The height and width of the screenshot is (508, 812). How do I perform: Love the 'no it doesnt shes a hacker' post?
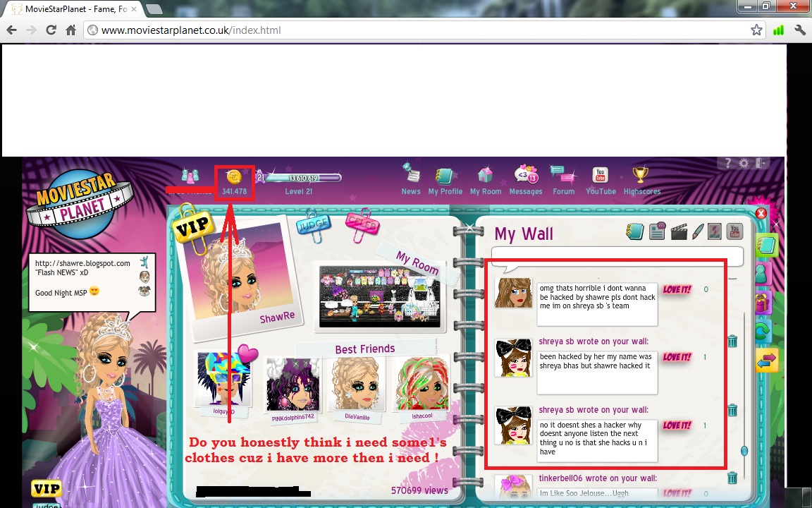677,425
